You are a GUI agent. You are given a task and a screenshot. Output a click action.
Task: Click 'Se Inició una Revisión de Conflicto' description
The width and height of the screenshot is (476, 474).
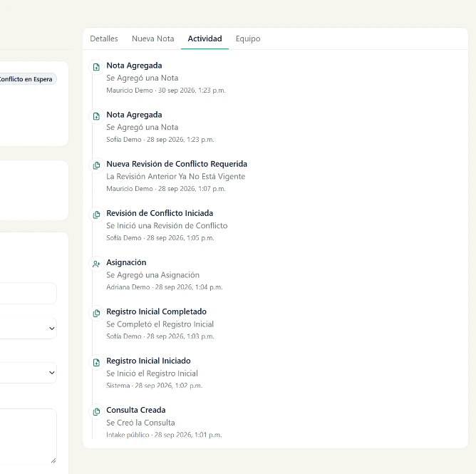point(167,226)
